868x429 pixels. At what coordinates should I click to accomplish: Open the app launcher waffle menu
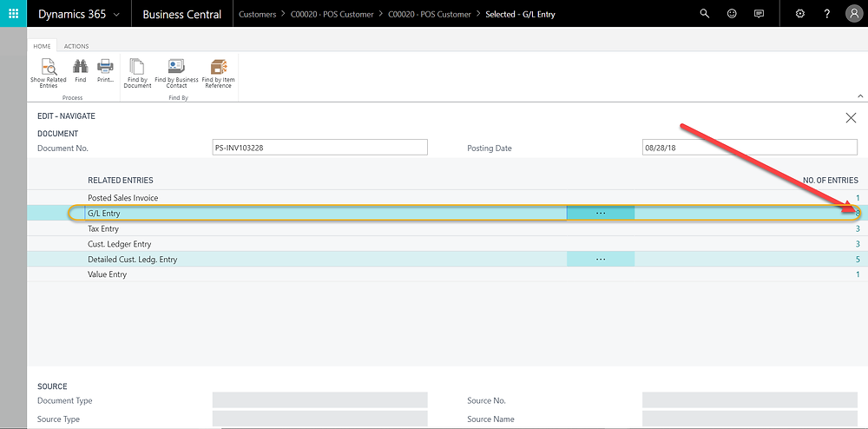point(13,13)
